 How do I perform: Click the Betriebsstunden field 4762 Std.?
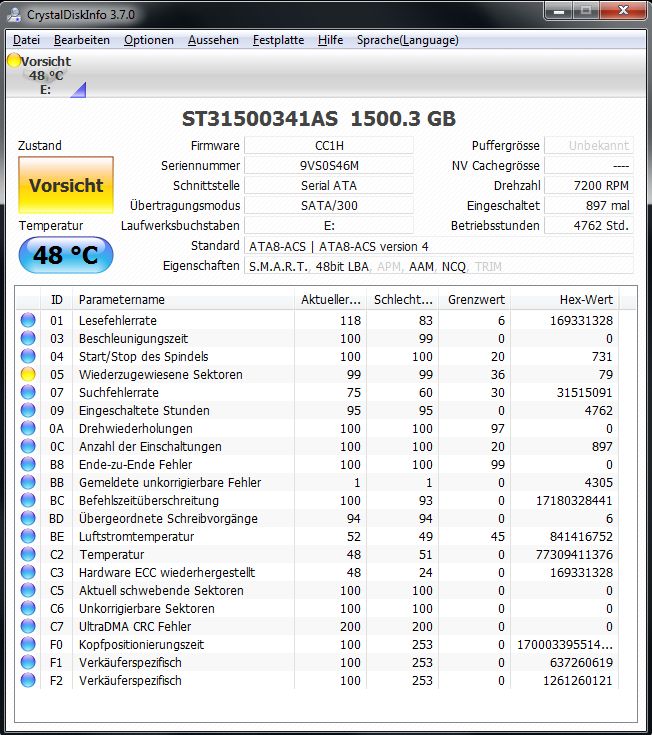[x=589, y=225]
